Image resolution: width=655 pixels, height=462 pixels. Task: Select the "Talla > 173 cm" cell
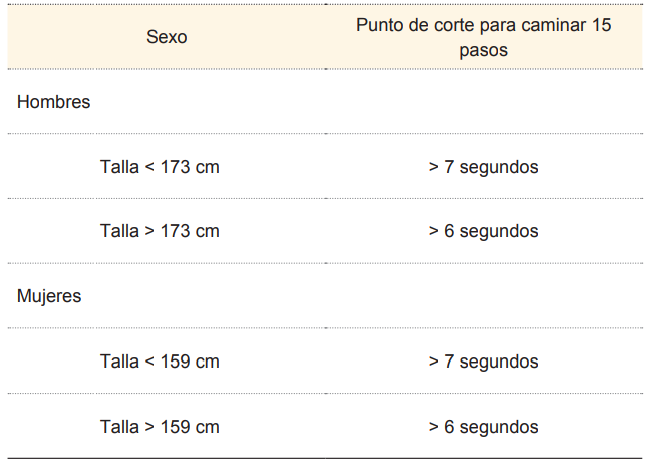click(x=159, y=231)
